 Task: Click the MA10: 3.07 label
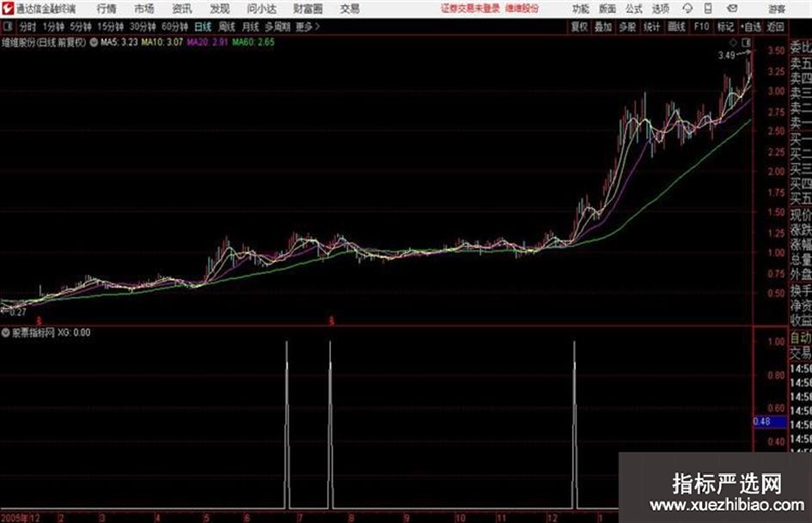pos(162,42)
